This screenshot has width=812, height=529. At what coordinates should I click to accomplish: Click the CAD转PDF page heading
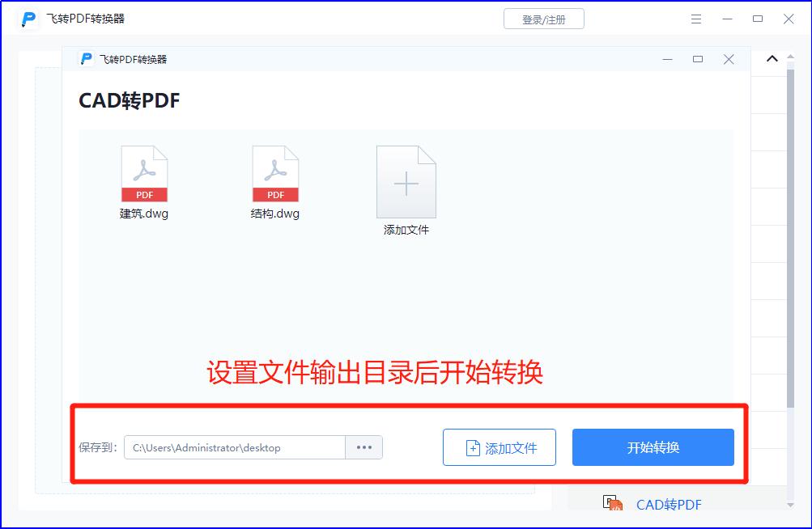[127, 100]
